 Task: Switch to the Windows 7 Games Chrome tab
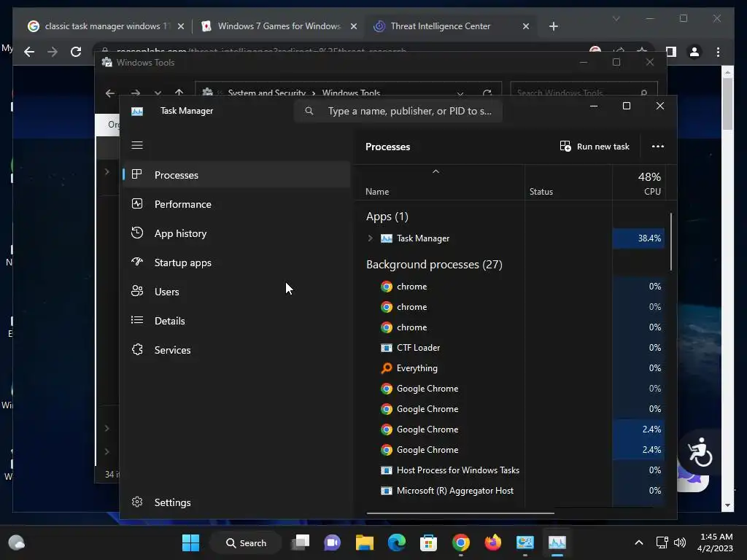[x=279, y=26]
